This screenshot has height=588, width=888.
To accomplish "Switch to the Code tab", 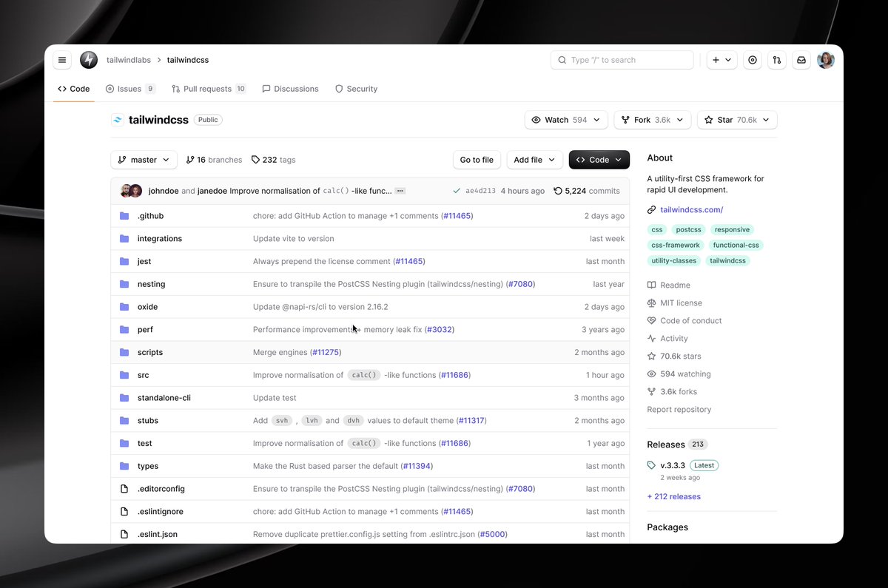I will [x=74, y=89].
